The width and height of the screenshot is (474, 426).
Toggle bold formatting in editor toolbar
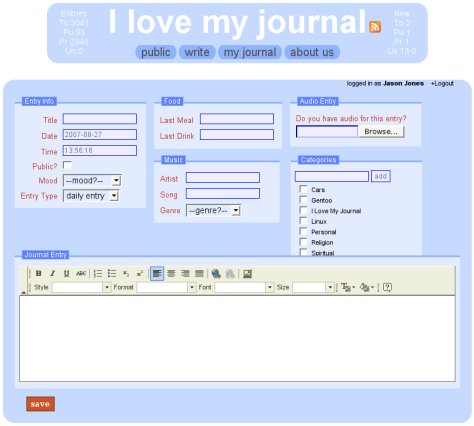pyautogui.click(x=39, y=274)
